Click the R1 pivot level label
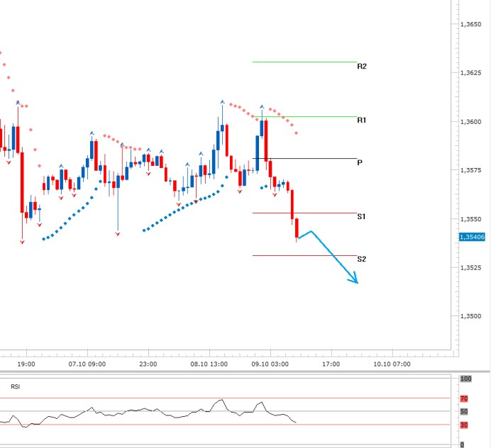This screenshot has width=491, height=448. pos(362,120)
